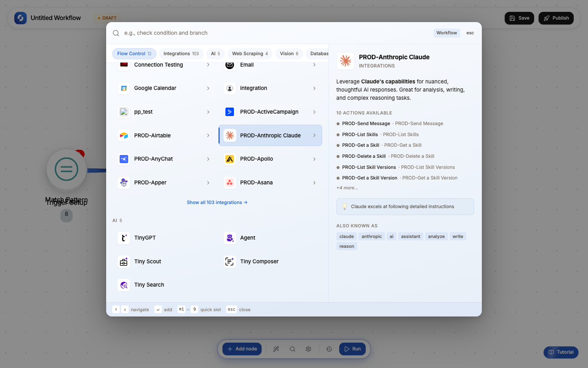Click the PROD-Apper wizard icon
The height and width of the screenshot is (368, 588).
[124, 183]
